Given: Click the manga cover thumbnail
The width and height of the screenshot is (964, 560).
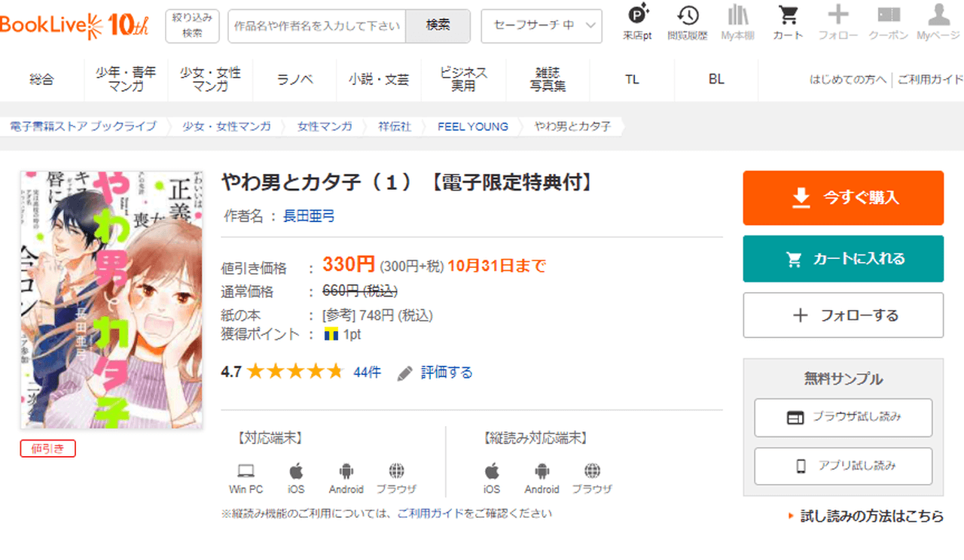Looking at the screenshot, I should [x=111, y=300].
